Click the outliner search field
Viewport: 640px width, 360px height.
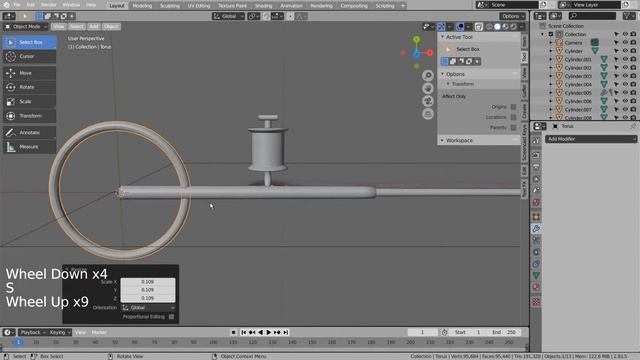pyautogui.click(x=592, y=16)
